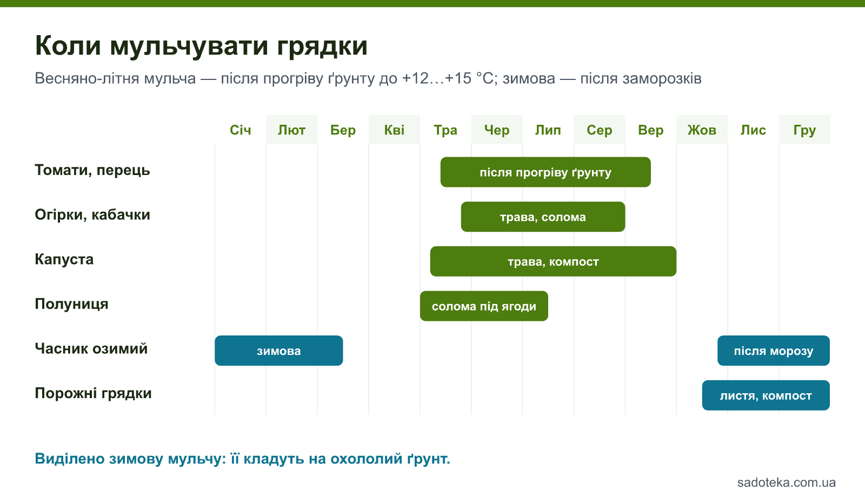The image size is (865, 504).
Task: Select the 'листя, компост' bar
Action: (x=766, y=395)
